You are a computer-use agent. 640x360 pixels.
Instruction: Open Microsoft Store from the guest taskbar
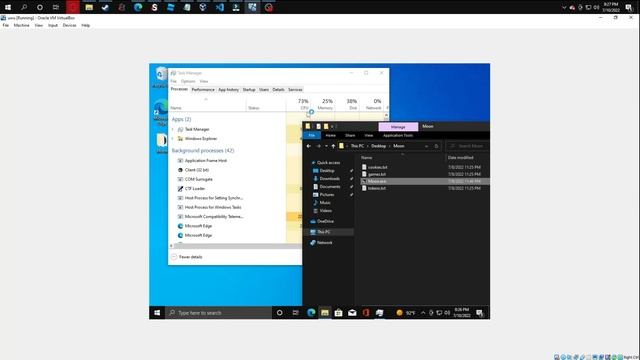[338, 313]
